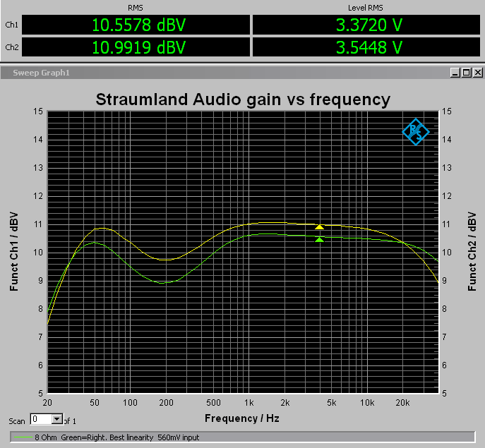
Task: Click the Funct Ch1 / dBV axis label
Action: tap(14, 251)
